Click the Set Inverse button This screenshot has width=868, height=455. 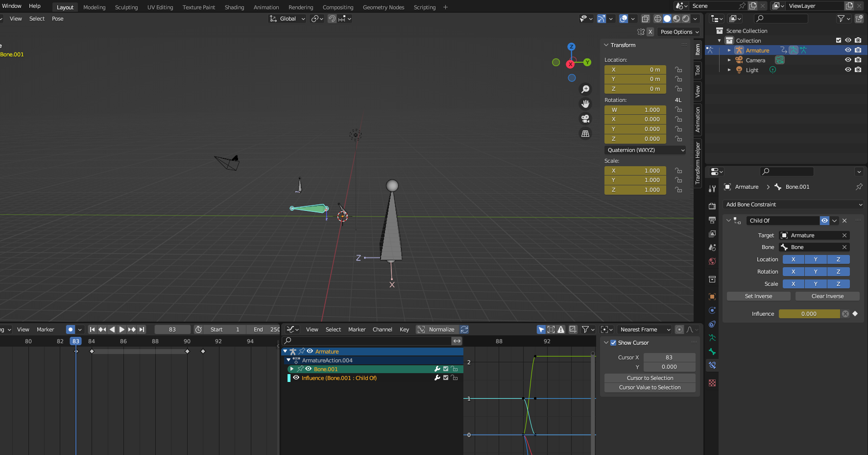[758, 296]
